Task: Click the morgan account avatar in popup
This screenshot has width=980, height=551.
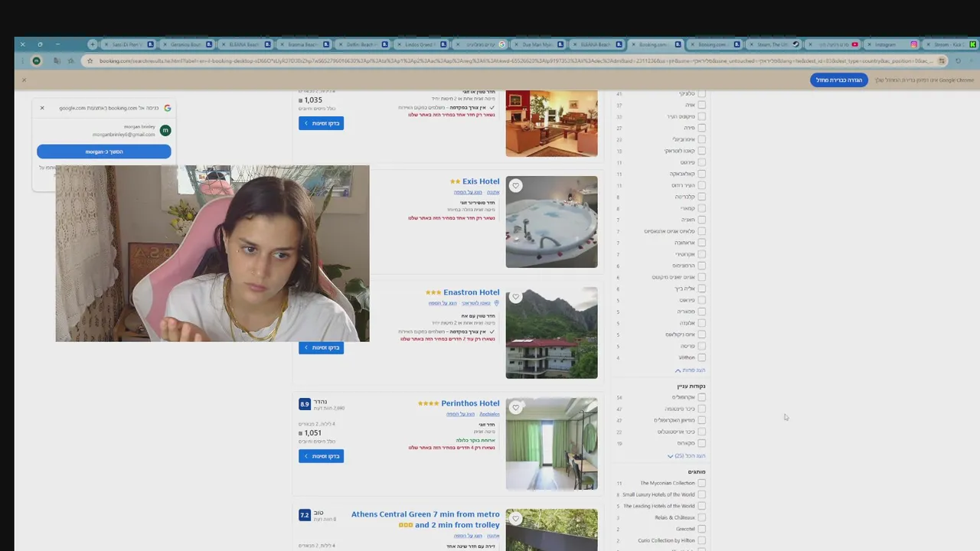Action: tap(165, 130)
